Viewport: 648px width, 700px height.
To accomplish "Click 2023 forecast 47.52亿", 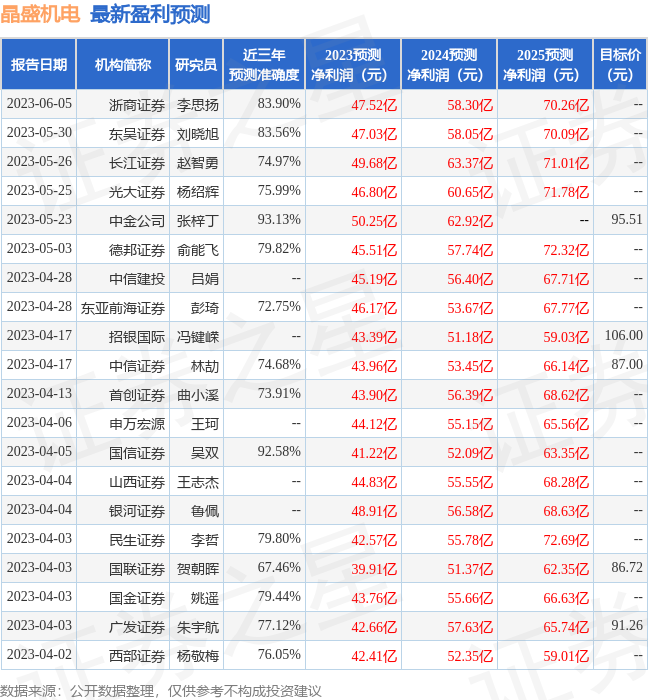I will pos(374,105).
